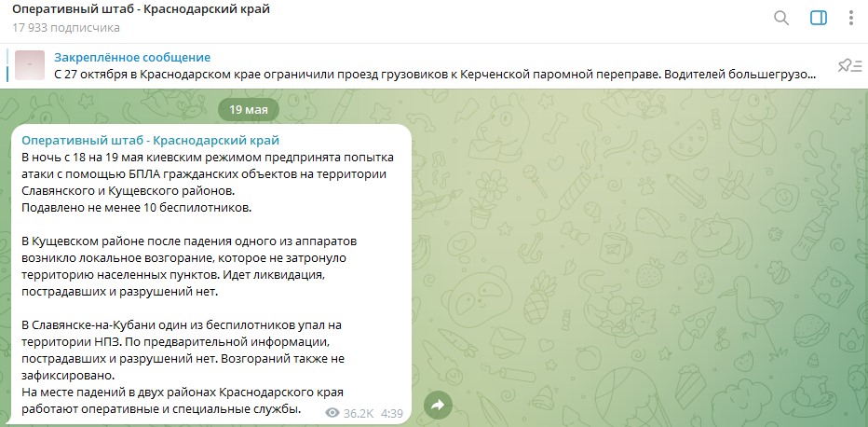868x427 pixels.
Task: Open search in the channel
Action: coord(780,19)
